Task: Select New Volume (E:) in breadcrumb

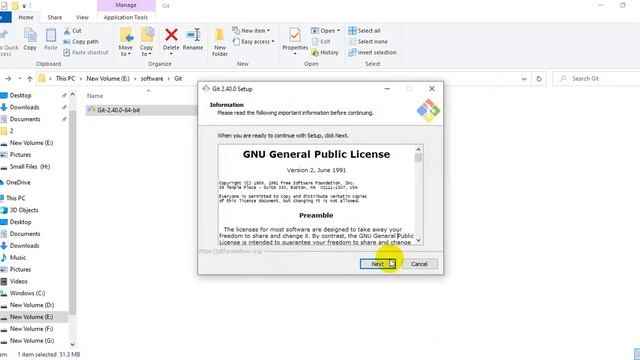Action: tap(108, 79)
